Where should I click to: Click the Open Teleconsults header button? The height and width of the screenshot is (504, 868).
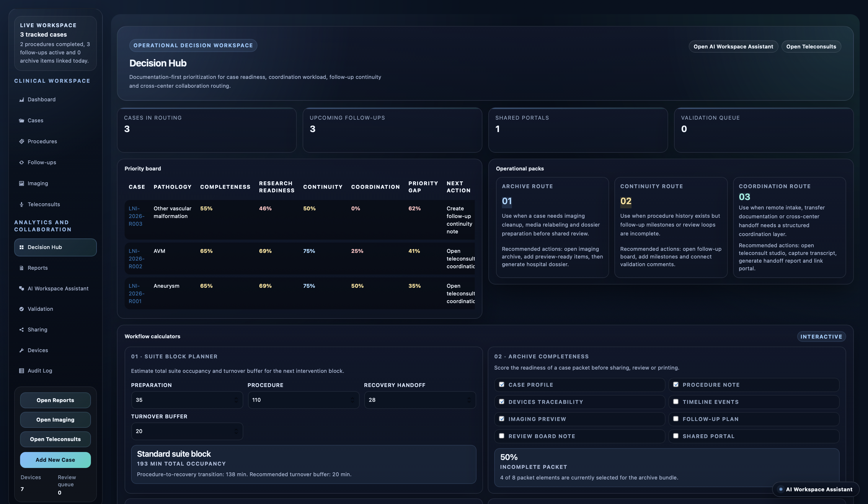(811, 47)
